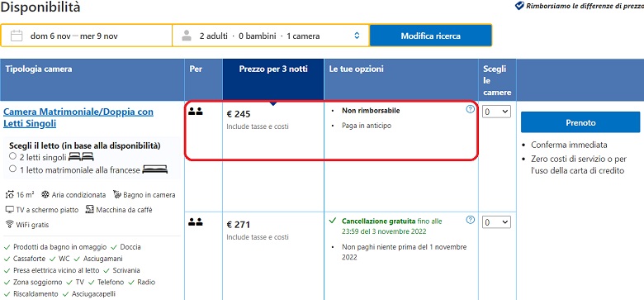Open room quantity dropdown for €271 rate
Screen dimensions: 644x300
496,222
